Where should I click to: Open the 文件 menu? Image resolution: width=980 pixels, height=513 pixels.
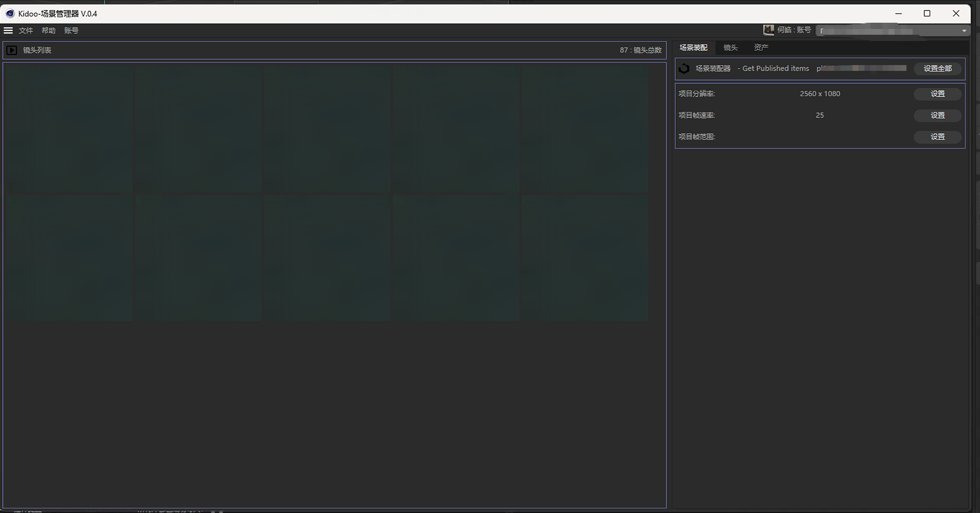(26, 30)
